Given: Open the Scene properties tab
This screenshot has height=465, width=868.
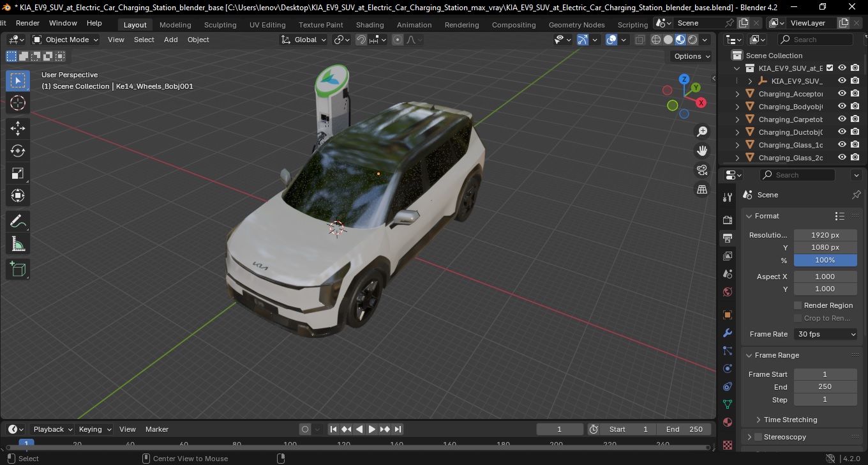Looking at the screenshot, I should 727,273.
